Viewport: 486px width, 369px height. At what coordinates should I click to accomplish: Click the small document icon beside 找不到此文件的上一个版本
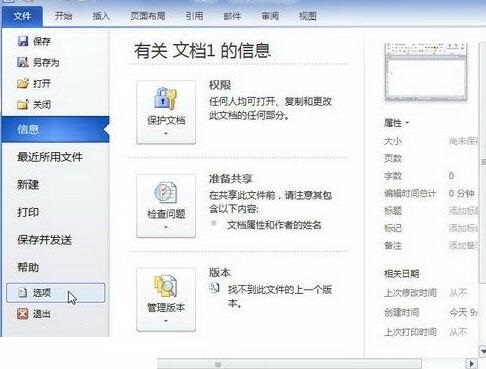tap(214, 288)
